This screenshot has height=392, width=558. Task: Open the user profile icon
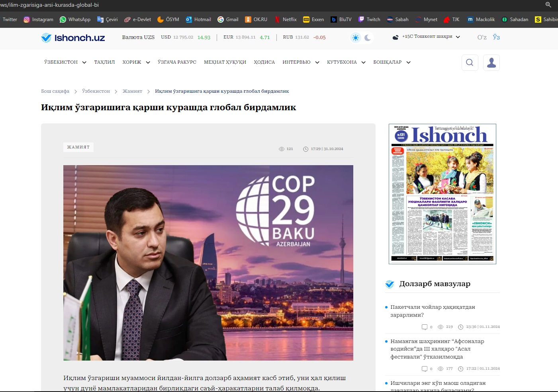491,62
